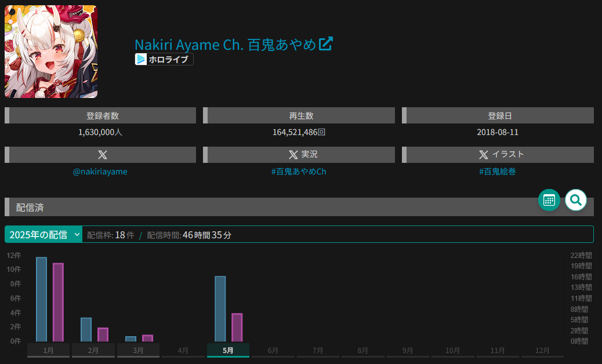Screen dimensions: 602x364
Task: Click the purple January stream time bar
Action: pyautogui.click(x=59, y=302)
